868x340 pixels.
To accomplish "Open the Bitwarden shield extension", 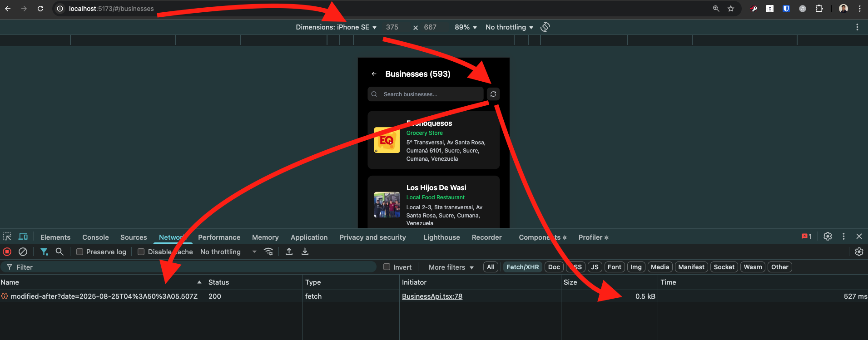I will pyautogui.click(x=786, y=9).
